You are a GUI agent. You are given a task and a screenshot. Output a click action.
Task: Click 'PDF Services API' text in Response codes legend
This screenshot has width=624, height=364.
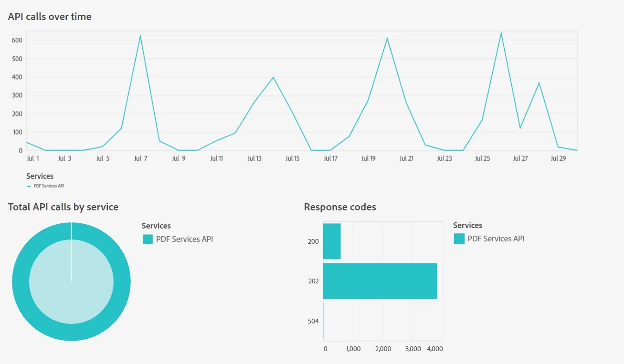click(x=496, y=239)
